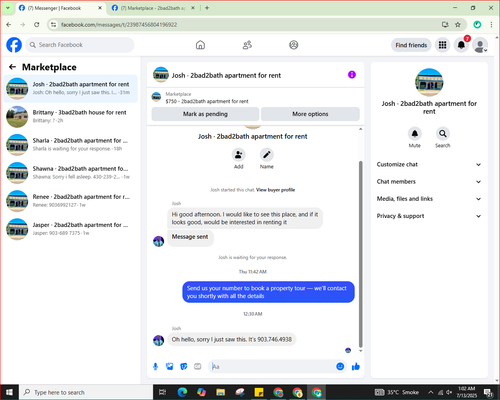The height and width of the screenshot is (400, 500).
Task: Switch to the Messenger browser tab
Action: pos(61,8)
